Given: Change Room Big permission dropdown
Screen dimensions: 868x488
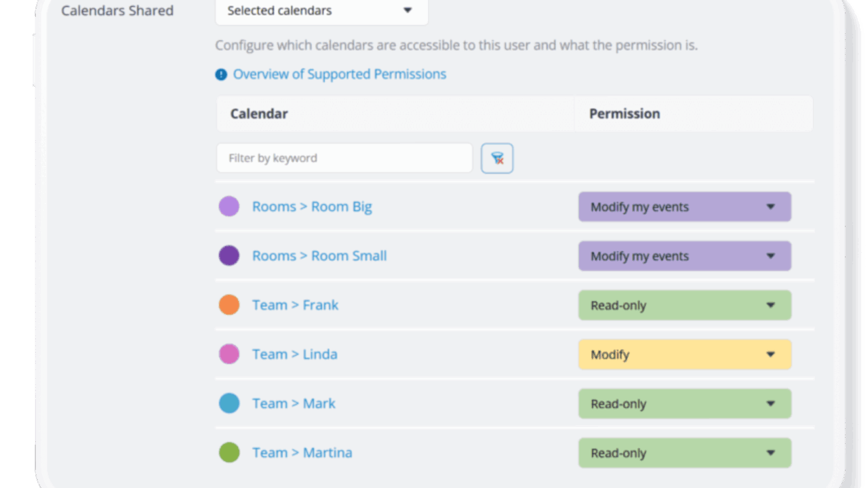Looking at the screenshot, I should [684, 207].
